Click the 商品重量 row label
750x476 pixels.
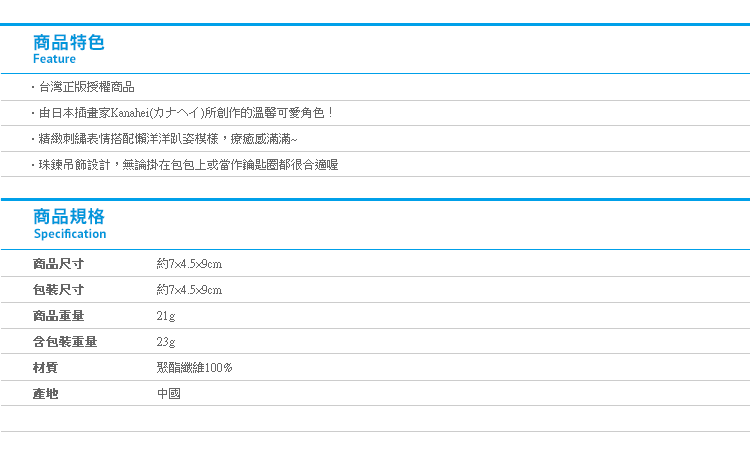58,316
